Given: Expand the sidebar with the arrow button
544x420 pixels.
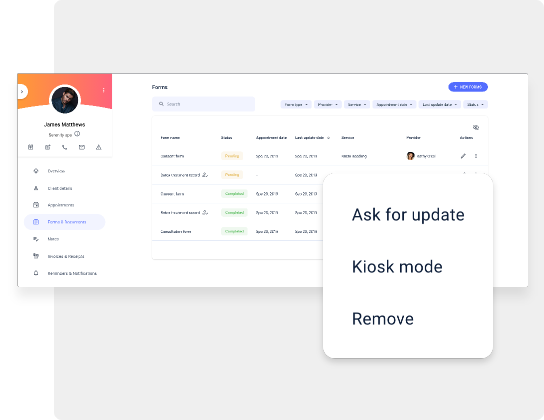Looking at the screenshot, I should point(22,92).
